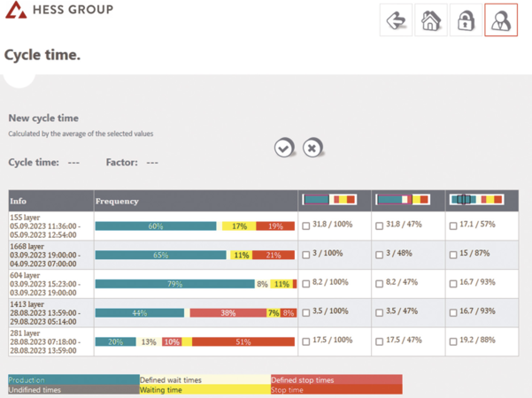The height and width of the screenshot is (398, 532).
Task: Click the Stop time legend swatch
Action: [x=336, y=389]
